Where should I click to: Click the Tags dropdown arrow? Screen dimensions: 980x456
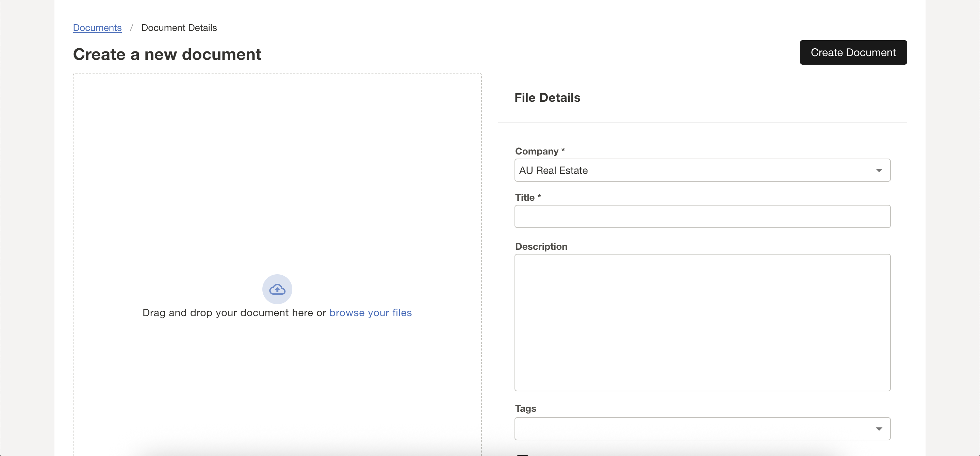[x=879, y=429]
